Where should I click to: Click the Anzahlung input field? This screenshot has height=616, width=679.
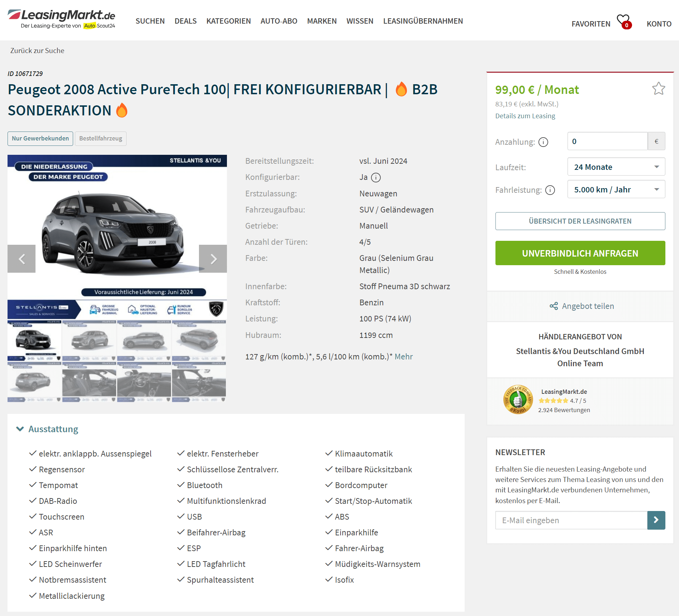[607, 141]
